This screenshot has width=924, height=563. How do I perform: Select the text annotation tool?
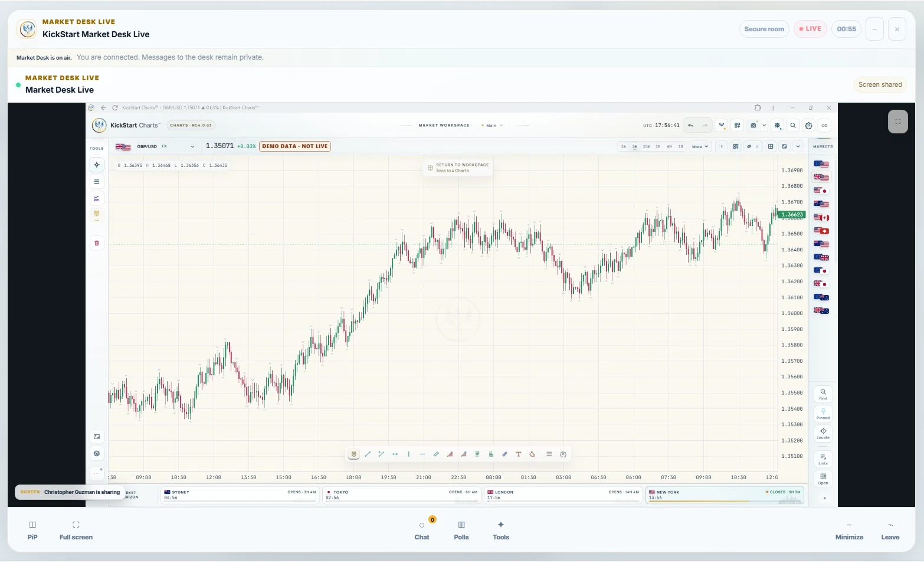pos(519,454)
